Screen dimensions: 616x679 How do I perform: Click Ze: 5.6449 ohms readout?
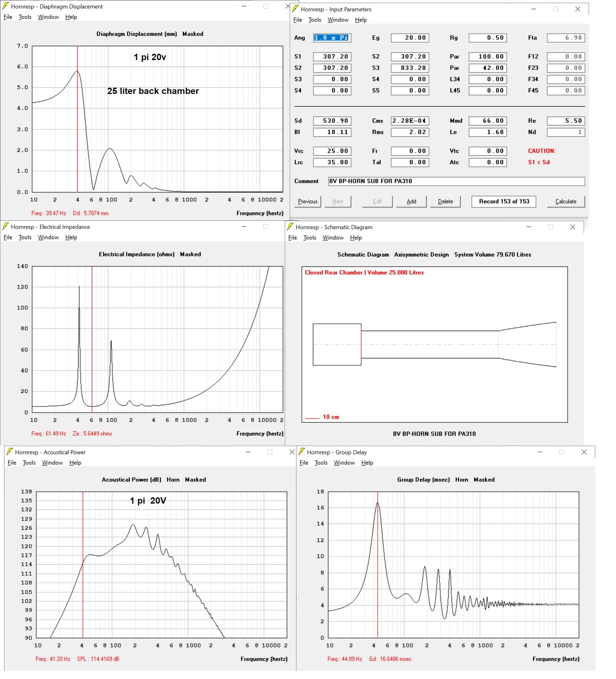tap(92, 434)
